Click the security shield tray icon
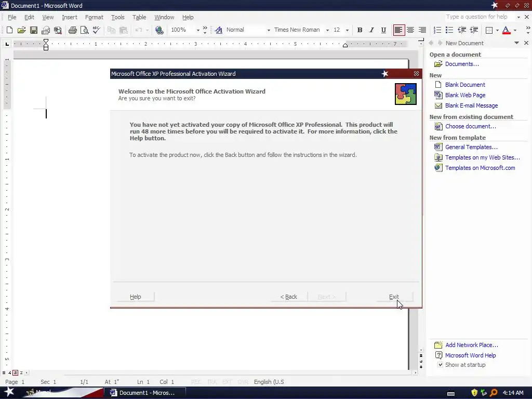Screen dimensions: 532x399 474,393
